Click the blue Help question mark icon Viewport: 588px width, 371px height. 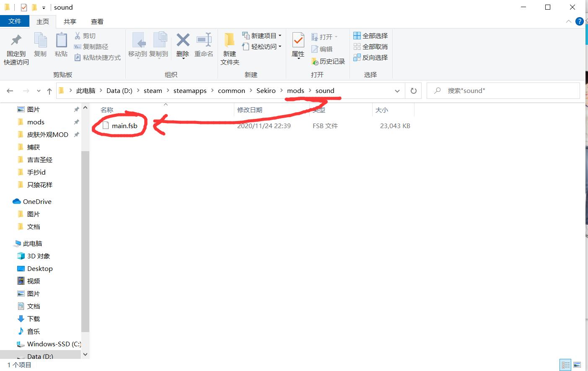pyautogui.click(x=580, y=21)
